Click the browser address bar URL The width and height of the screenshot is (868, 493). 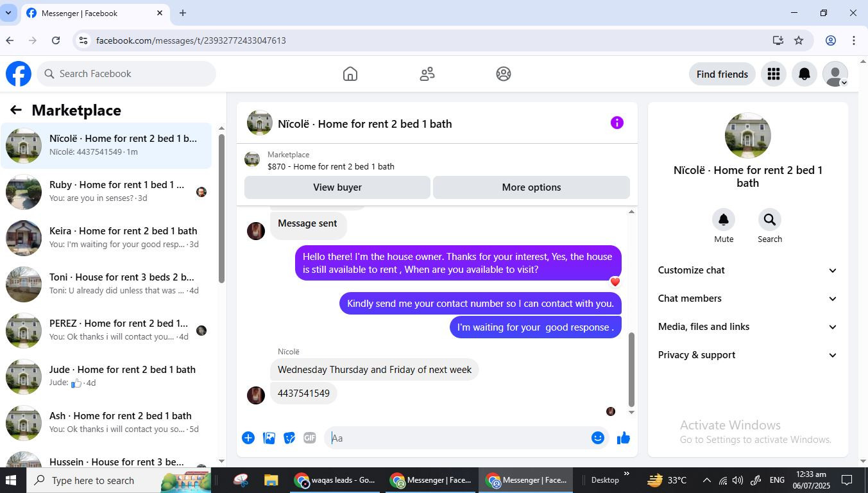[x=191, y=40]
